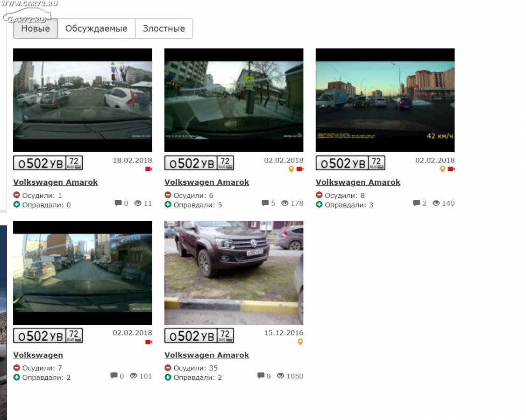
Task: Open the Volkswagen link on card with 101 views
Action: tap(38, 355)
